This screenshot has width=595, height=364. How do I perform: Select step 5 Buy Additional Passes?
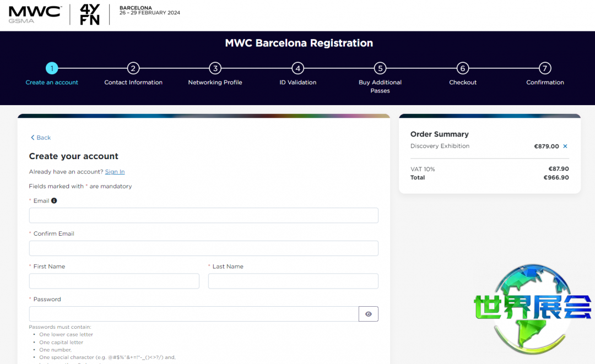(380, 68)
